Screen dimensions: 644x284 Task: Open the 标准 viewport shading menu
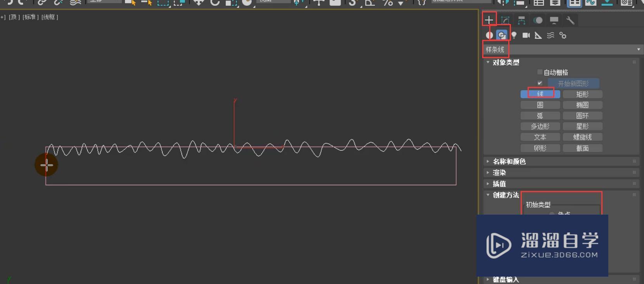coord(31,17)
